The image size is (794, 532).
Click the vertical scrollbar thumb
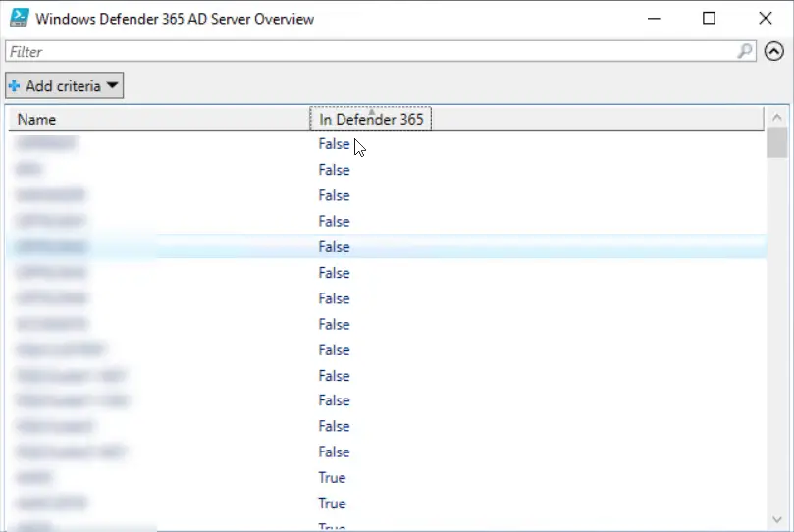pos(776,142)
